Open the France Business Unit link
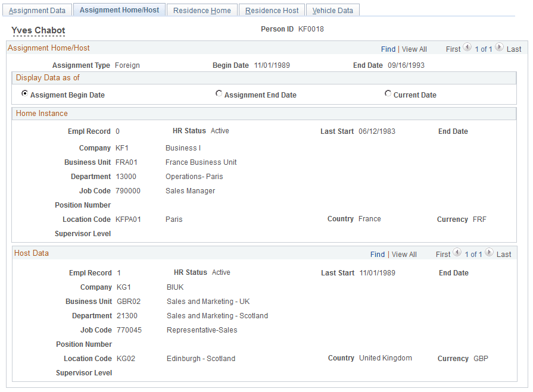Screen dimensions: 533x392 [x=201, y=162]
